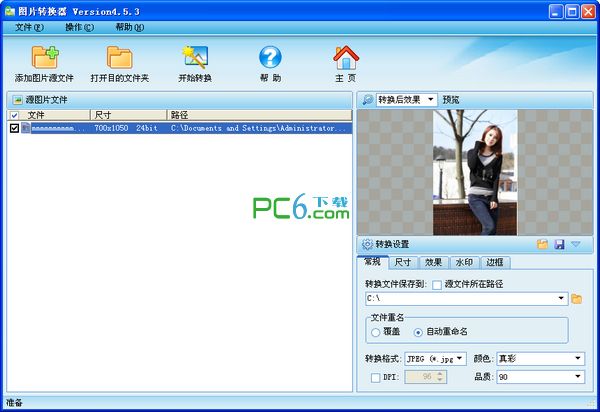600x412 pixels.
Task: Click the 24bit value in the row
Action: click(x=147, y=128)
